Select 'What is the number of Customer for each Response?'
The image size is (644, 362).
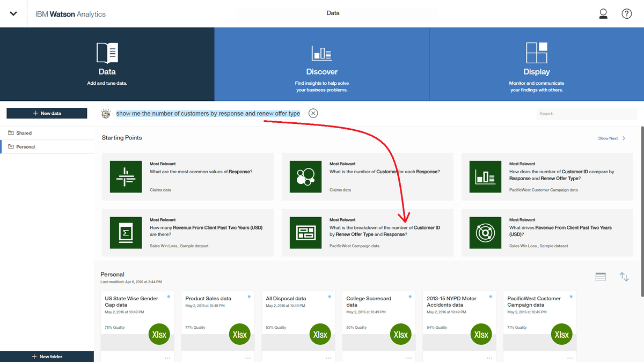point(385,172)
